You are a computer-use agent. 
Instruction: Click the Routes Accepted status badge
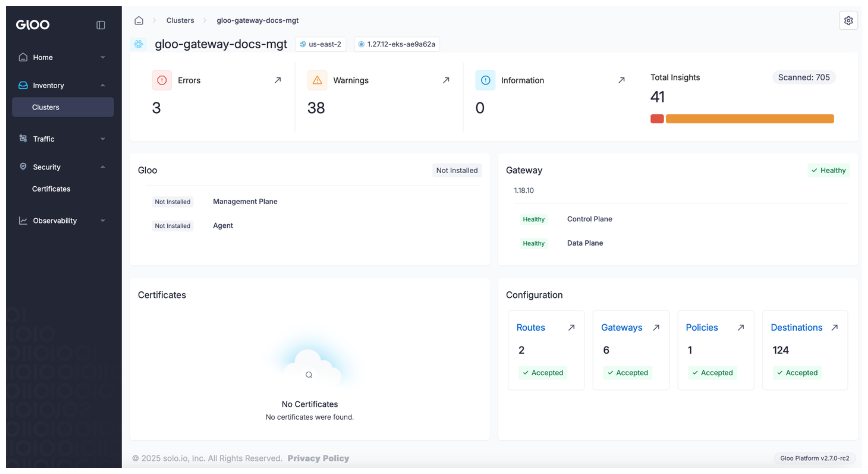[543, 373]
